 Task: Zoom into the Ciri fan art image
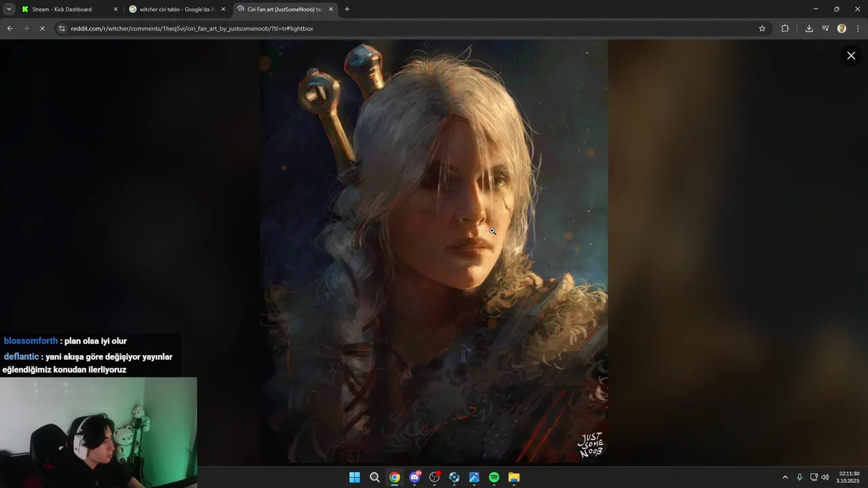point(434,251)
